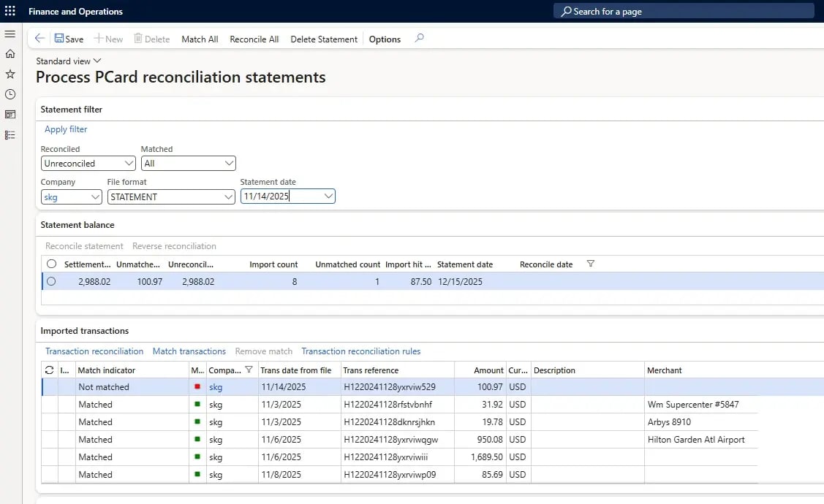This screenshot has height=504, width=824.
Task: Click the Apply filter link
Action: [x=66, y=129]
